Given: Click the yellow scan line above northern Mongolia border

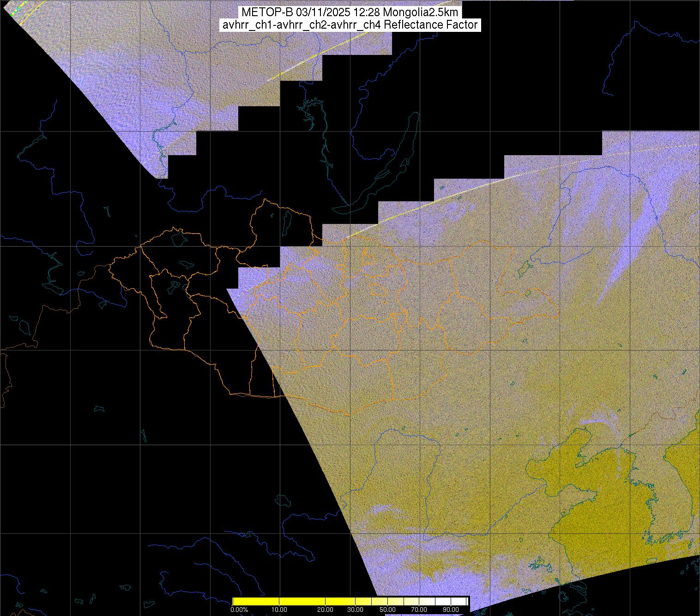Looking at the screenshot, I should 392,217.
